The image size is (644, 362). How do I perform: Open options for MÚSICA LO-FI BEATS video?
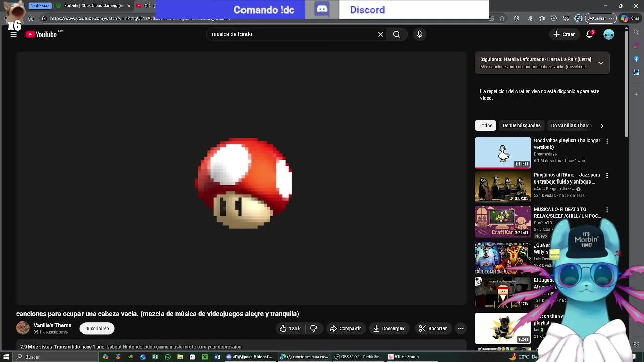tap(607, 210)
